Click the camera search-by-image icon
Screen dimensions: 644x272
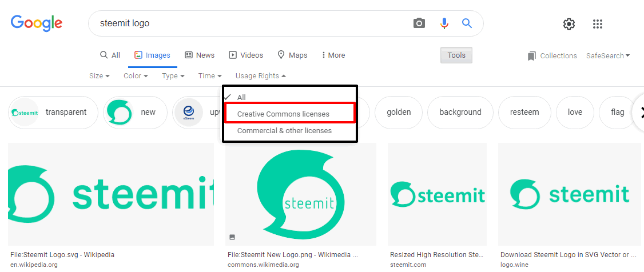coord(419,23)
